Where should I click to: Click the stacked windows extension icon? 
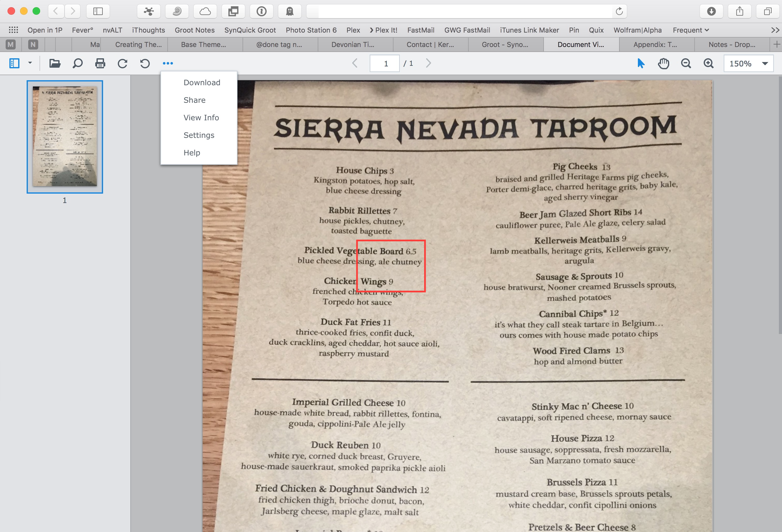[233, 11]
